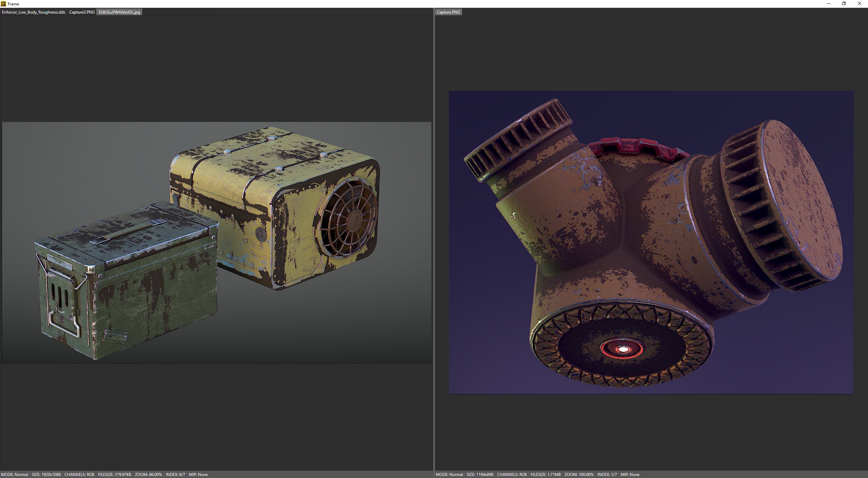Click SIZE: 1920x1080 status field
868x478 pixels.
[46, 474]
